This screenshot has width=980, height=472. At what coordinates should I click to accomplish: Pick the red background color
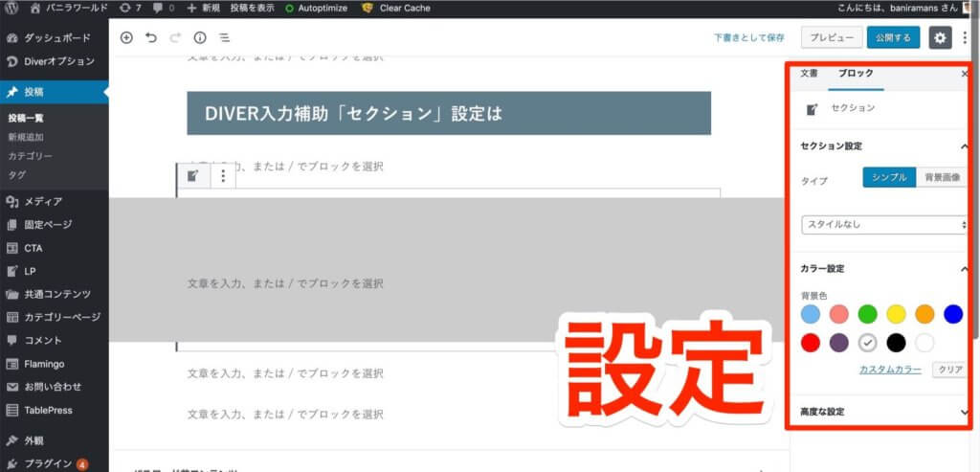[810, 343]
